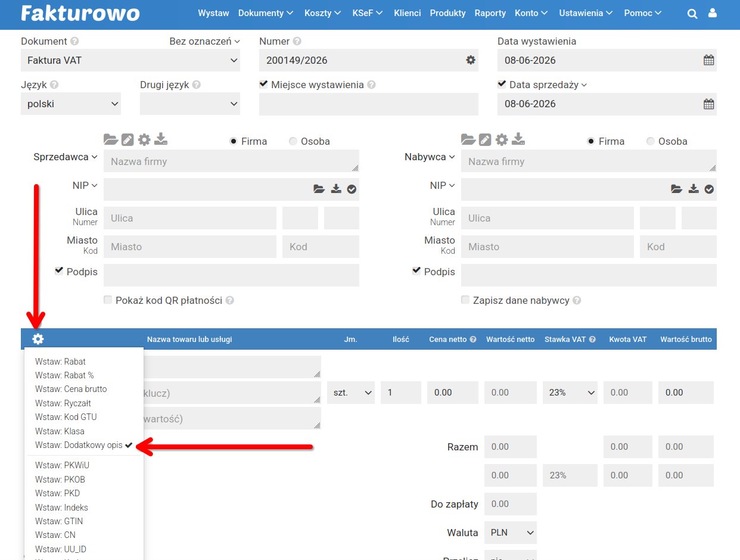Open seller folder icon above Sprzedawca
740x560 pixels.
point(111,139)
